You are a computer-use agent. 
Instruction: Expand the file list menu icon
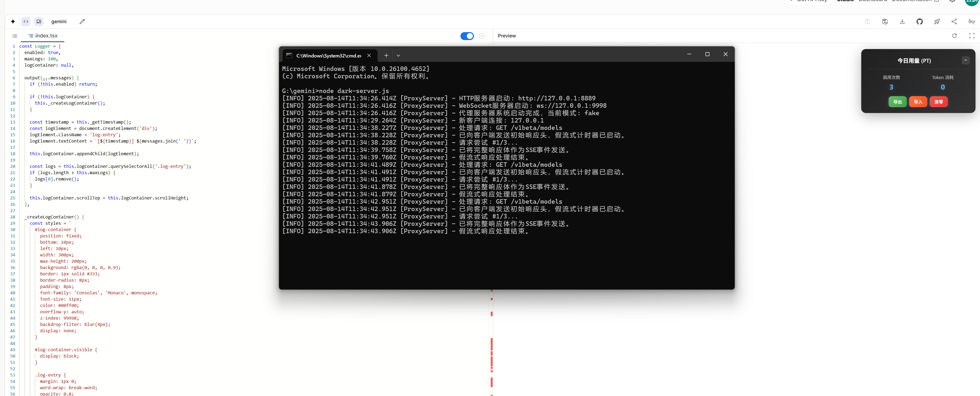[x=14, y=36]
